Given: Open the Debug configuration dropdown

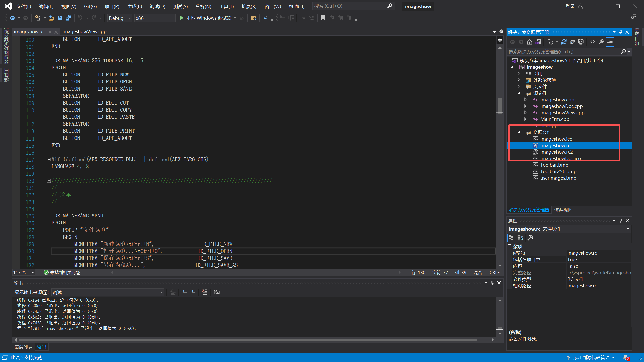Looking at the screenshot, I should point(120,18).
